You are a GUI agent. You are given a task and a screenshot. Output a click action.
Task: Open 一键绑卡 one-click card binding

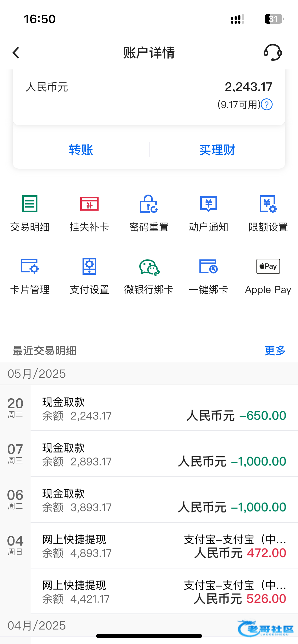[209, 266]
